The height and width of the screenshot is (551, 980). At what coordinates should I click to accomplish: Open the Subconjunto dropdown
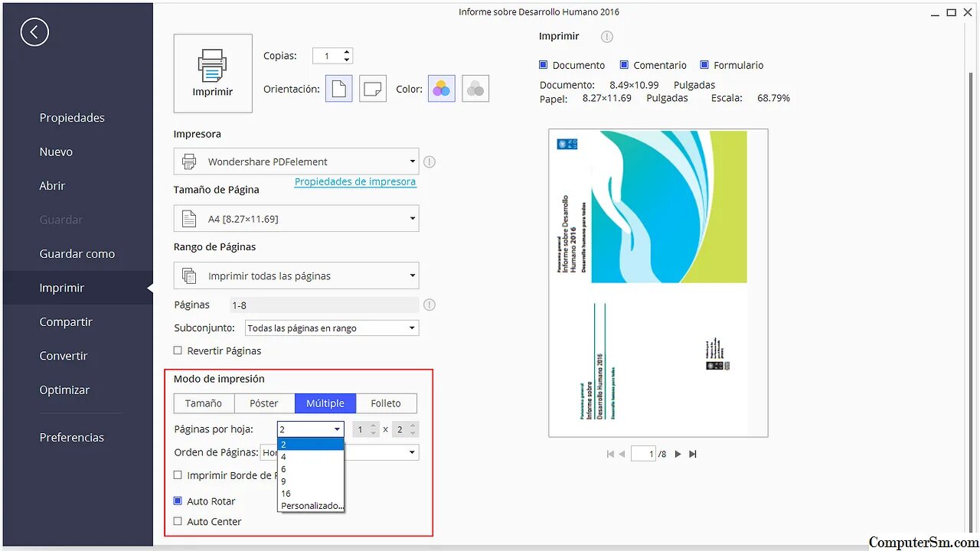point(332,328)
